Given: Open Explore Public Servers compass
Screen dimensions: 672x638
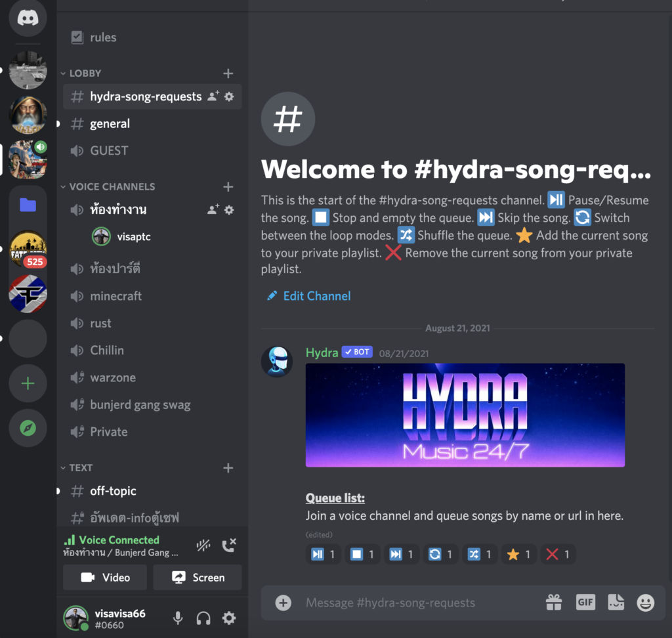Looking at the screenshot, I should tap(28, 428).
